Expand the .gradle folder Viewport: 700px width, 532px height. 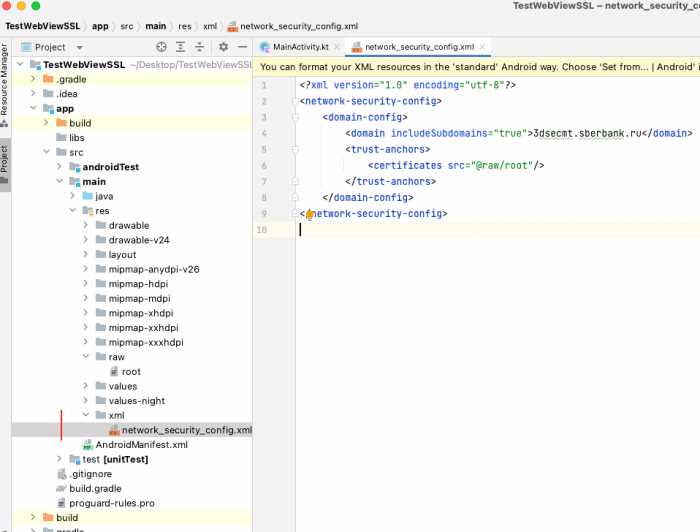click(33, 79)
